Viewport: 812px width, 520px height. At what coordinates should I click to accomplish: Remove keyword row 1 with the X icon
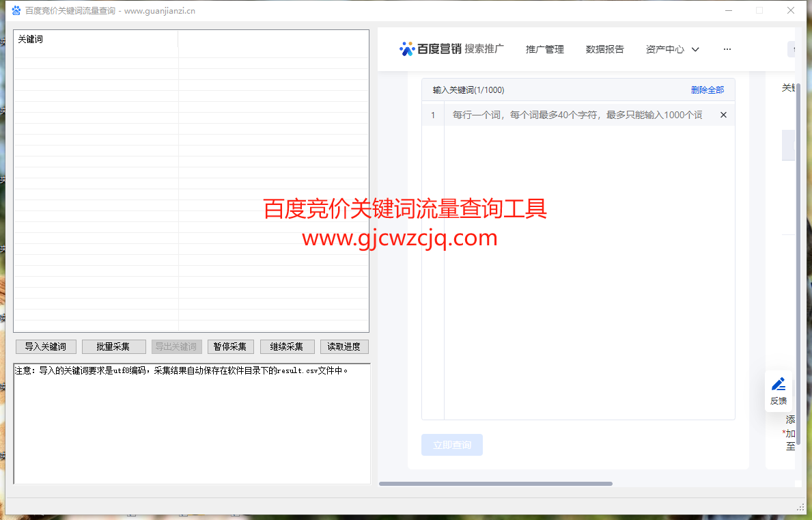723,115
